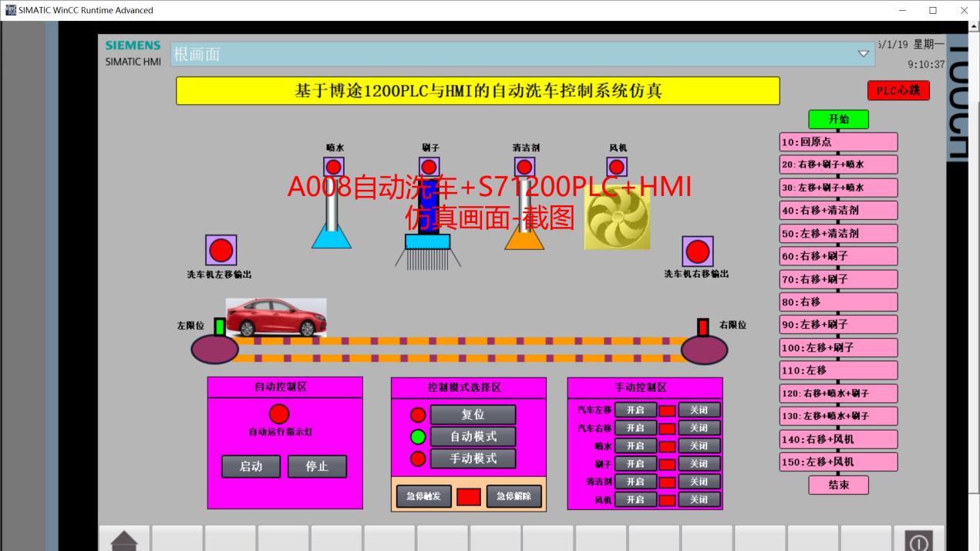The width and height of the screenshot is (980, 551).
Task: Click the 右限位 right limit sensor icon
Action: click(x=702, y=326)
